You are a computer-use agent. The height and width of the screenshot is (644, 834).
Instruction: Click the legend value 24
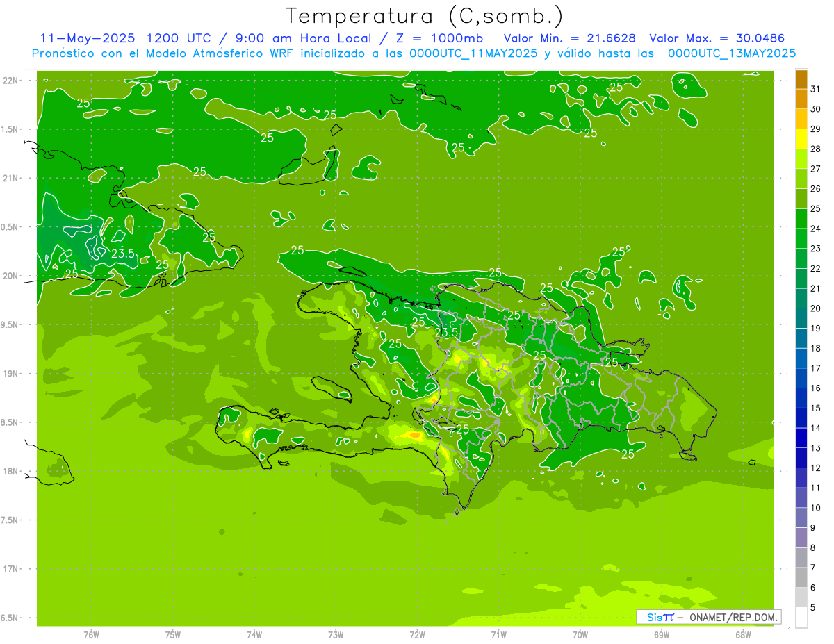click(x=816, y=229)
